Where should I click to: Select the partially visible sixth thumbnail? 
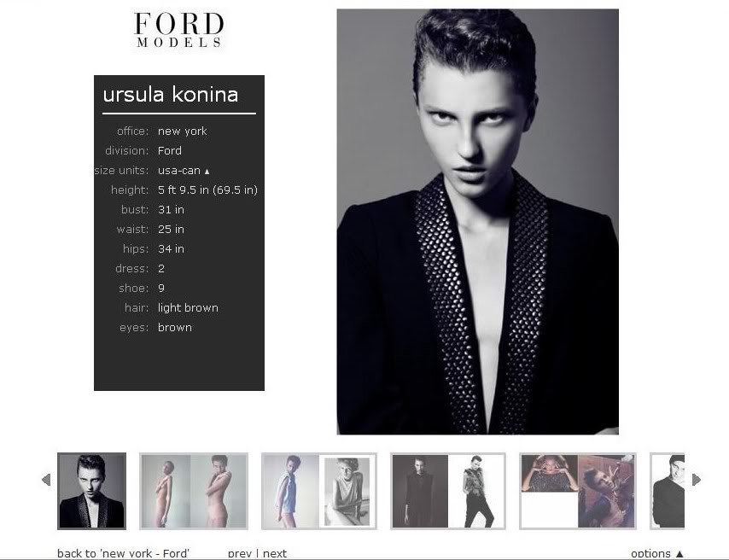(x=668, y=491)
